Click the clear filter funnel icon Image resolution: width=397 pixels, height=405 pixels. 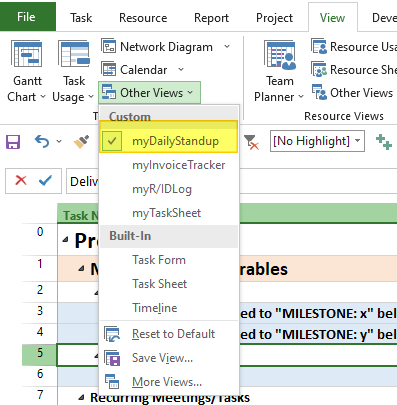point(251,142)
